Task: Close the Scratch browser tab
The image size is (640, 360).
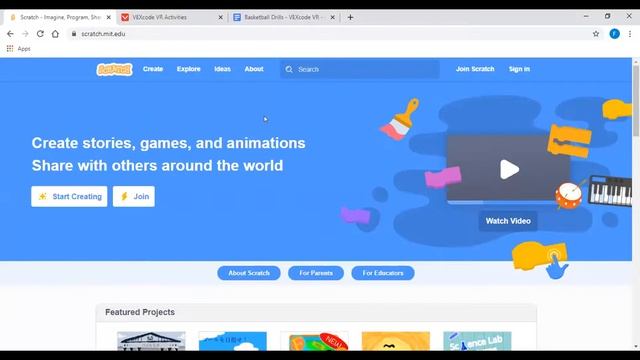Action: click(109, 18)
